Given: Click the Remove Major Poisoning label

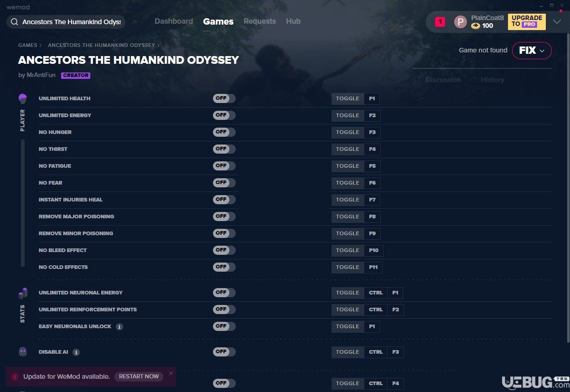Looking at the screenshot, I should point(76,217).
